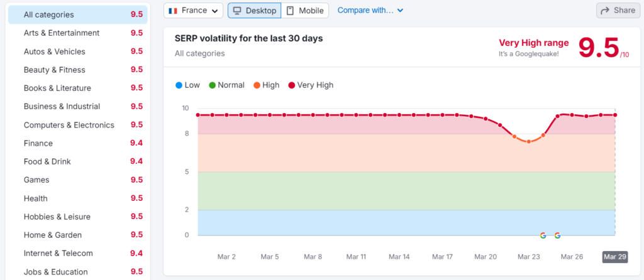
Task: Click the first Google update icon on chart
Action: pyautogui.click(x=543, y=235)
